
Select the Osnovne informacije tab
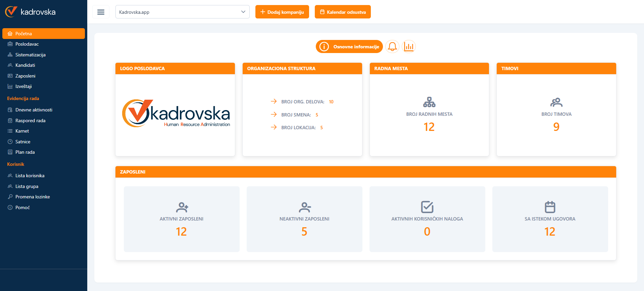coord(349,47)
